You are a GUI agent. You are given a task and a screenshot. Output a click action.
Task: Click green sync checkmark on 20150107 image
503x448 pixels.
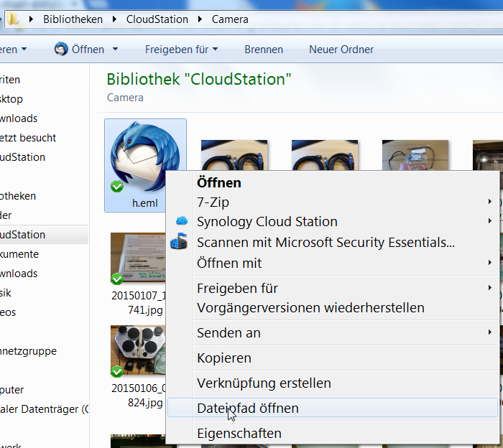pos(117,279)
